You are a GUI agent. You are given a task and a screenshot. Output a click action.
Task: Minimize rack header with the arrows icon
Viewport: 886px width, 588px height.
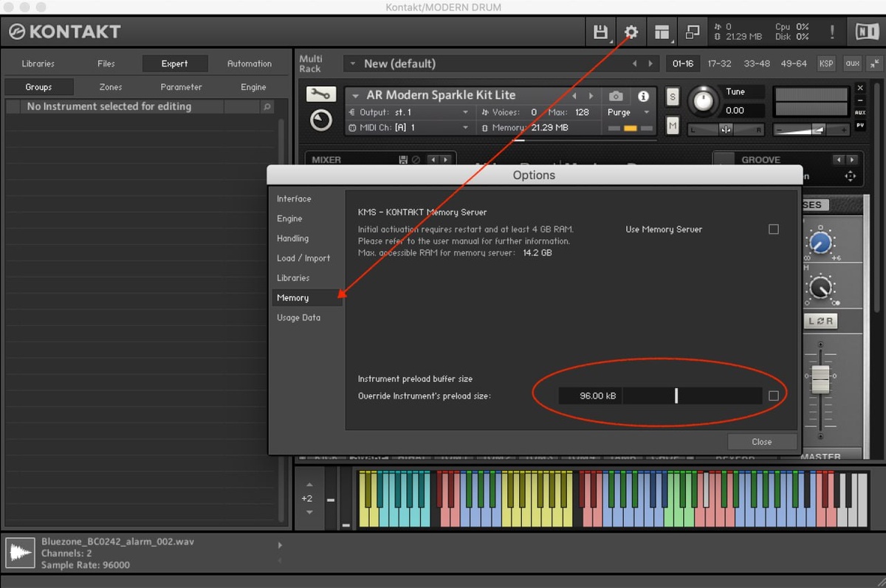[x=876, y=63]
